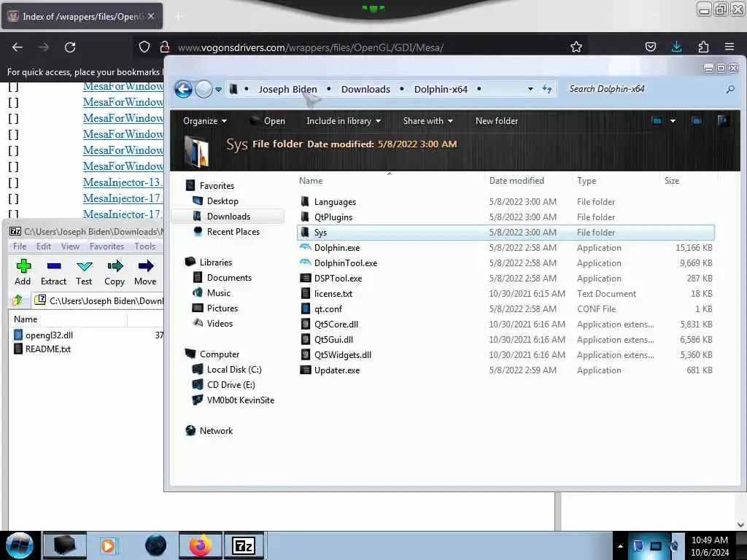Click the change view icon in Explorer toolbar
The height and width of the screenshot is (560, 747).
[657, 121]
